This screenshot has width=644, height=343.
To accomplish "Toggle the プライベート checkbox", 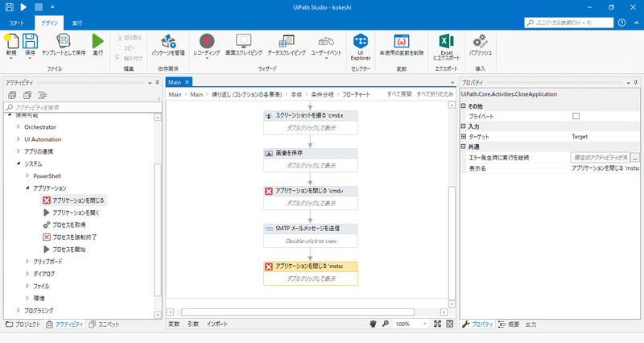I will (x=576, y=116).
